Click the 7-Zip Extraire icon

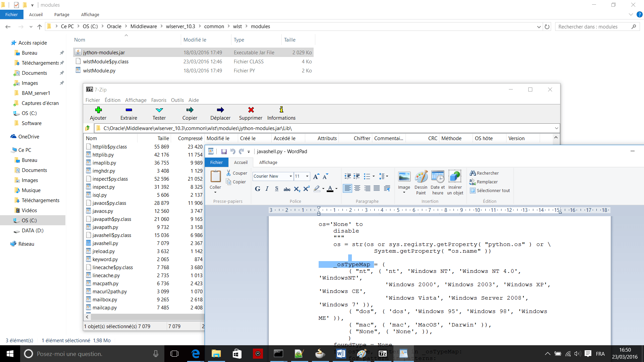(129, 110)
